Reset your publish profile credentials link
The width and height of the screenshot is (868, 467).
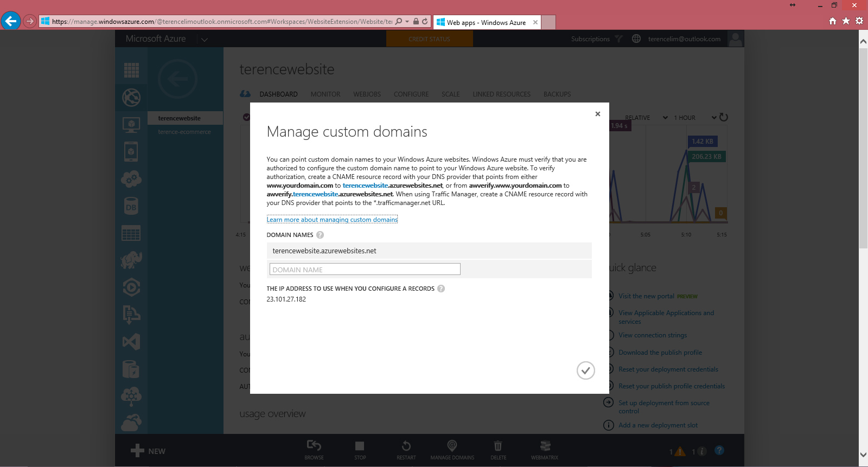[672, 386]
